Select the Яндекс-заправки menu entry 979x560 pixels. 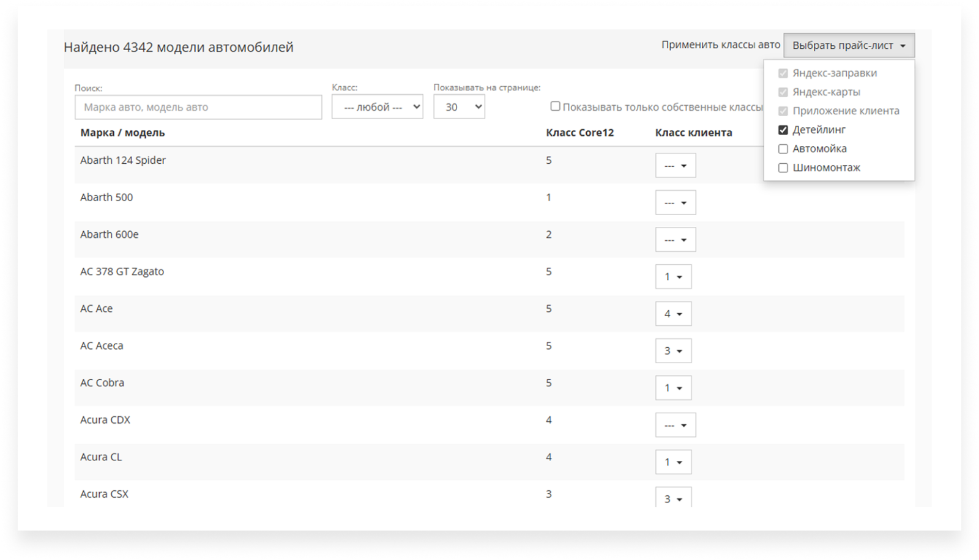(834, 73)
